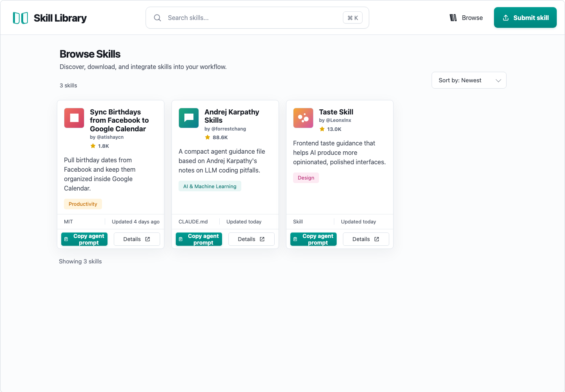Click external link icon on Taste Skill Details

coord(377,239)
